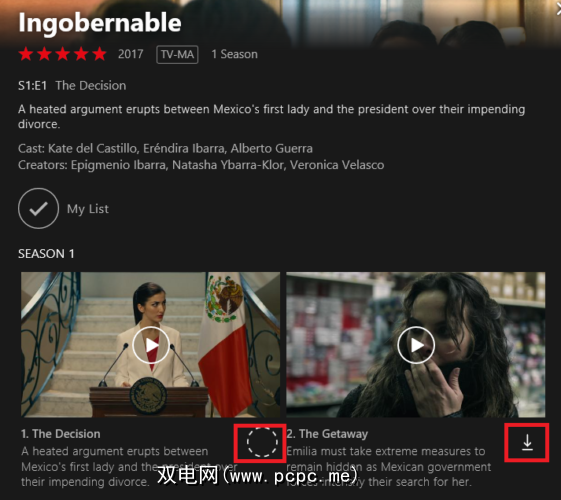Close the show details panel
The height and width of the screenshot is (500, 561).
click(x=557, y=10)
